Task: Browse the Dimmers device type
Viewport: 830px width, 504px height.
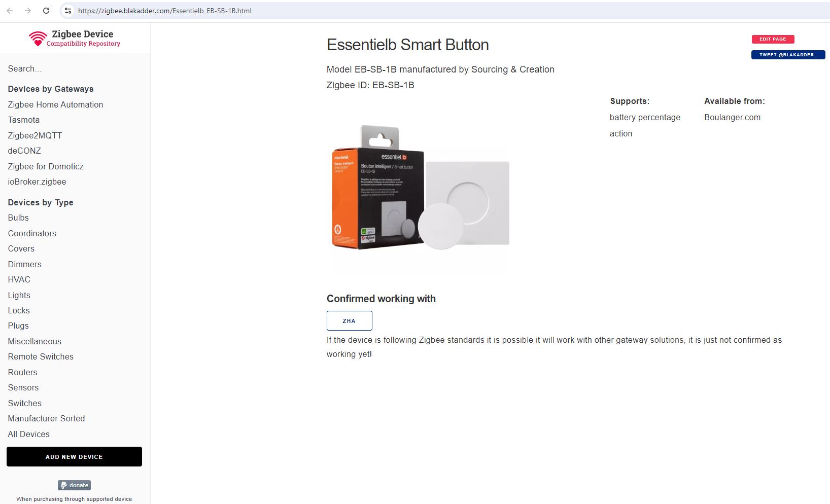Action: pos(25,264)
